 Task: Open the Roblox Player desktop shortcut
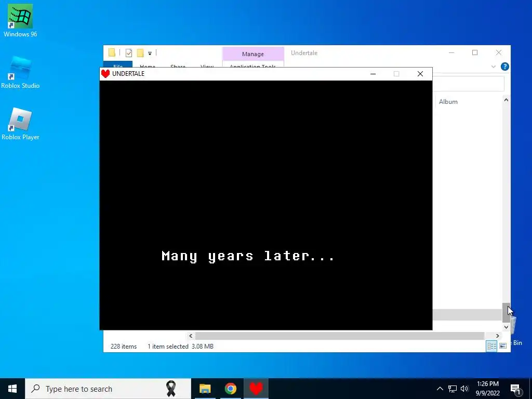(x=20, y=124)
